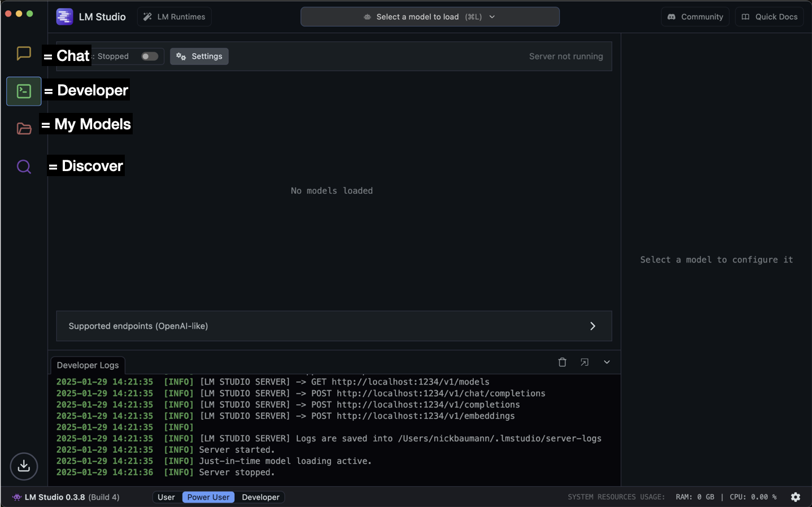Image resolution: width=812 pixels, height=507 pixels.
Task: Open the Discover magnifier icon
Action: 24,167
